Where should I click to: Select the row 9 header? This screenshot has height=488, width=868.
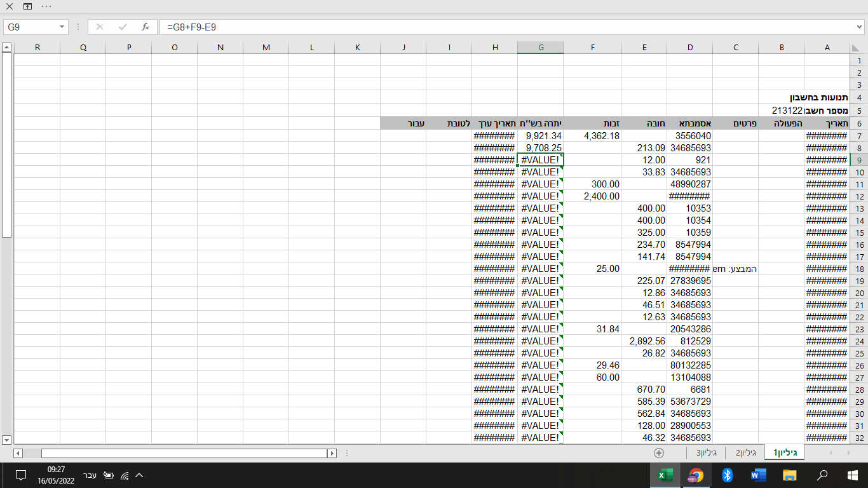click(859, 160)
